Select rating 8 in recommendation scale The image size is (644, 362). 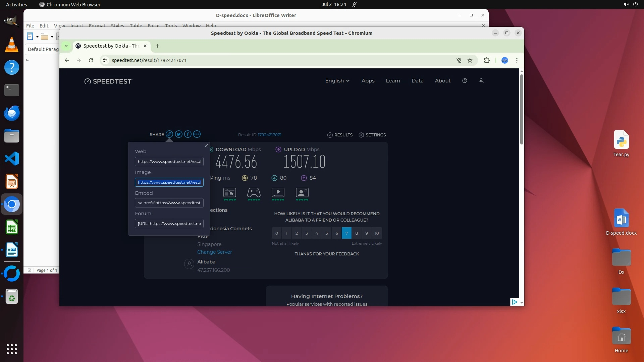click(x=357, y=233)
